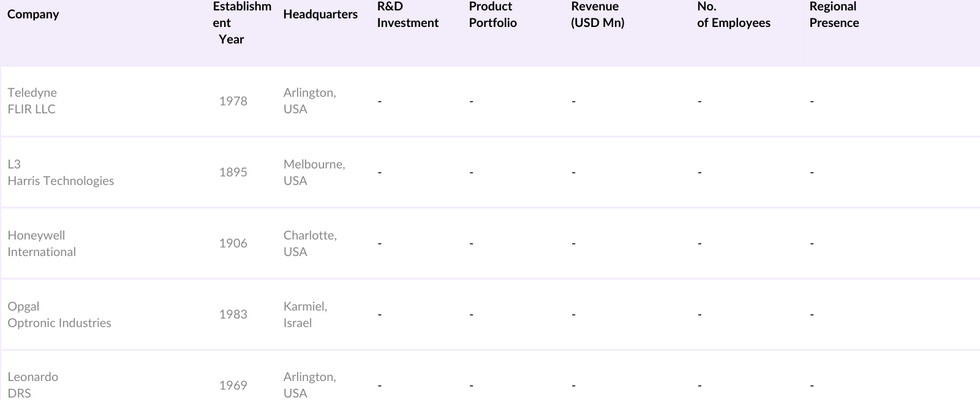The width and height of the screenshot is (980, 400).
Task: Select the 1983 establishment year cell
Action: [x=233, y=314]
